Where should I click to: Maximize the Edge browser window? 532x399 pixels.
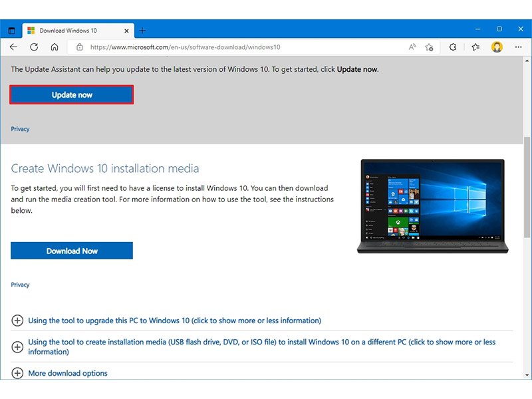pyautogui.click(x=499, y=29)
